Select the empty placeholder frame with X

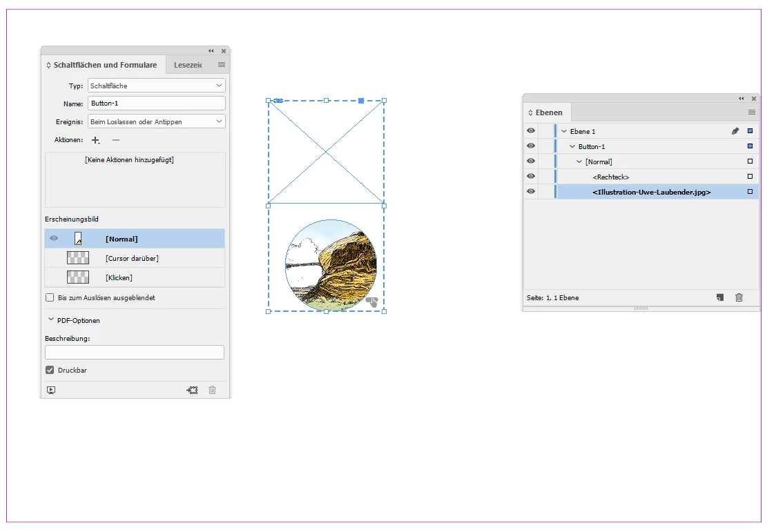[x=326, y=152]
